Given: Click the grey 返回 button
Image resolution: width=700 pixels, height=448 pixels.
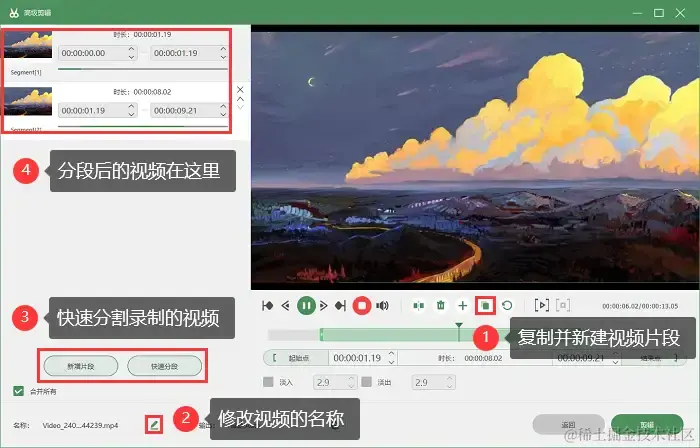Looking at the screenshot, I should point(568,424).
